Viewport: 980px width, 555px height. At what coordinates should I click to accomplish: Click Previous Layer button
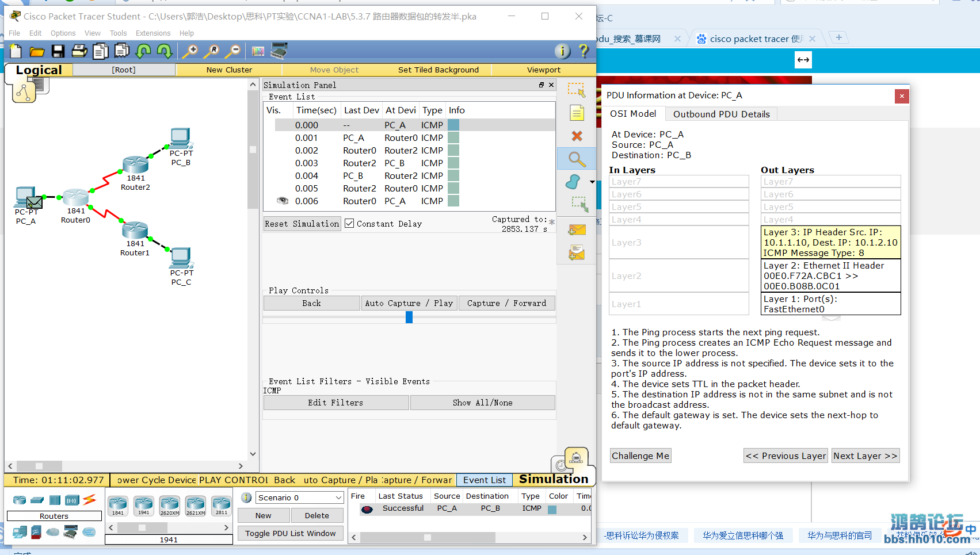pyautogui.click(x=785, y=456)
